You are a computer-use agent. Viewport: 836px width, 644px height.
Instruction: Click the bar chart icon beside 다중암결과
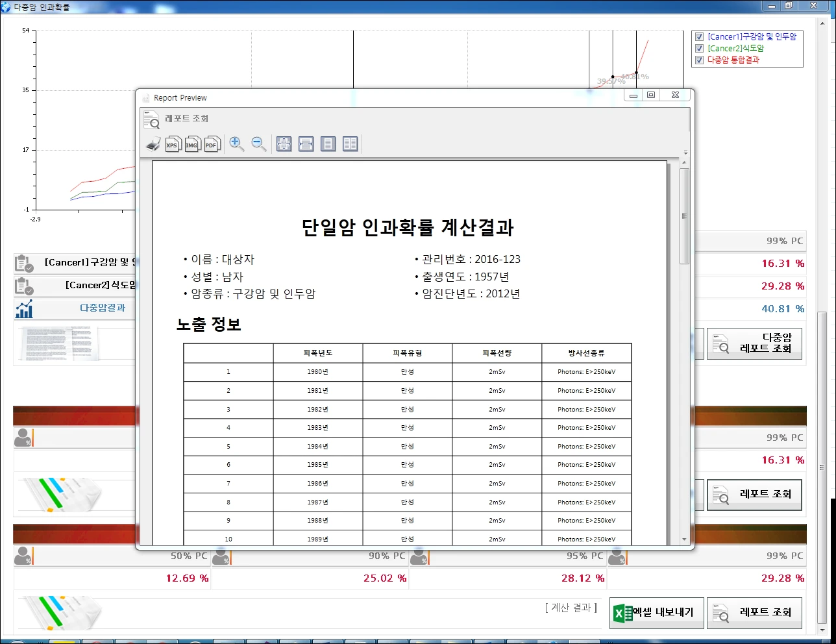tap(24, 308)
